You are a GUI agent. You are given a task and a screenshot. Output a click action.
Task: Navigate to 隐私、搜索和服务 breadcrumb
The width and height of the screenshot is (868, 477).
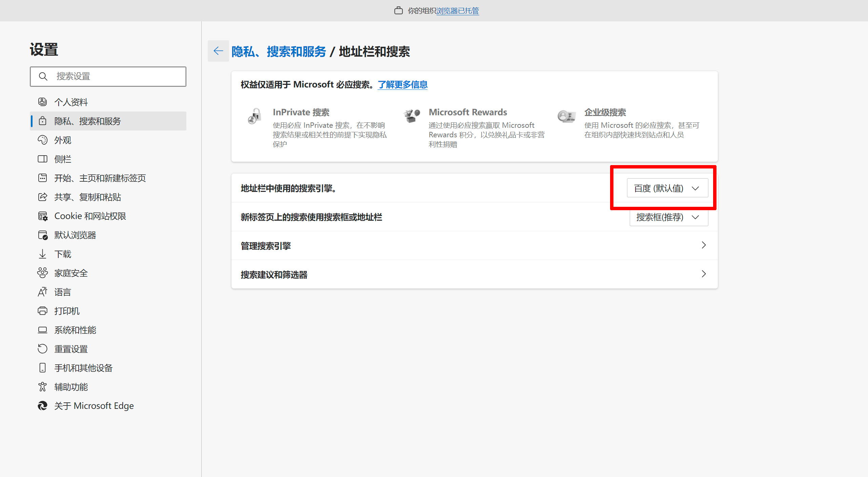pyautogui.click(x=279, y=52)
